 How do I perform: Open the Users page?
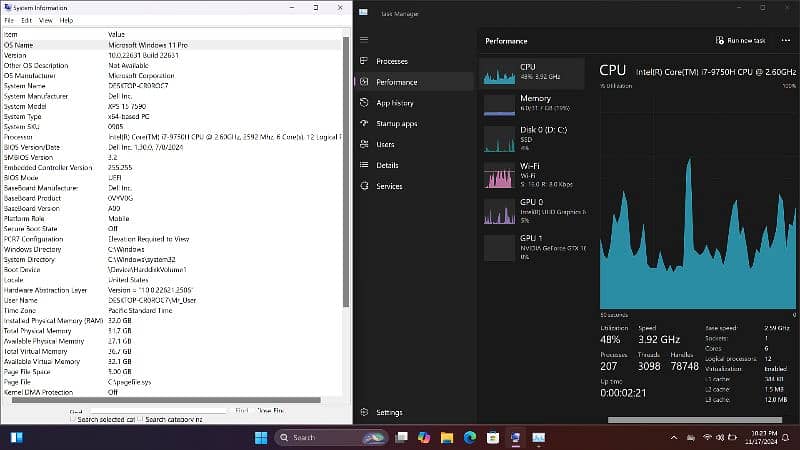[385, 145]
